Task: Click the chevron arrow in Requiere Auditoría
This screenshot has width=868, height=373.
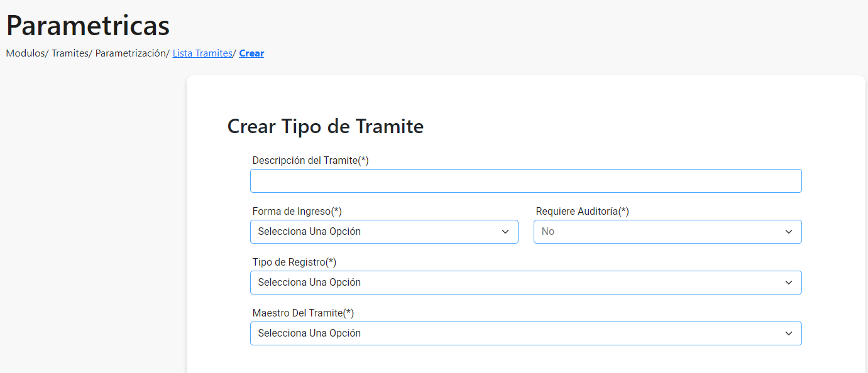Action: tap(789, 232)
